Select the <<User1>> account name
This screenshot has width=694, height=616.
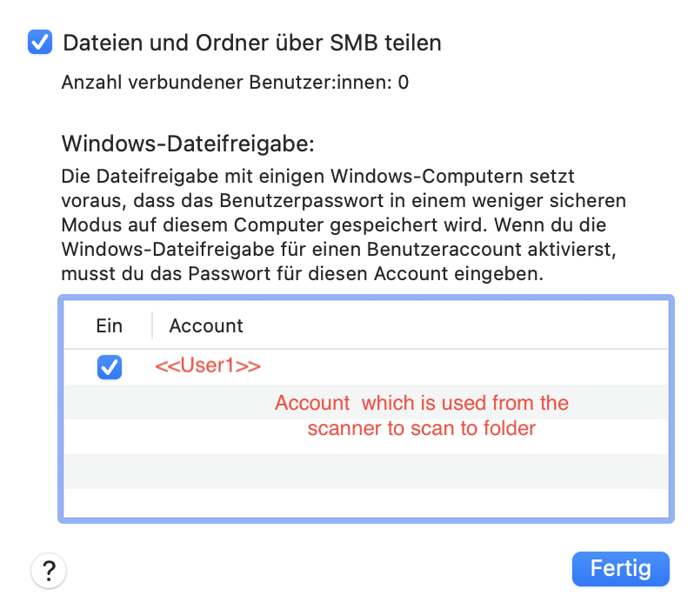(208, 366)
